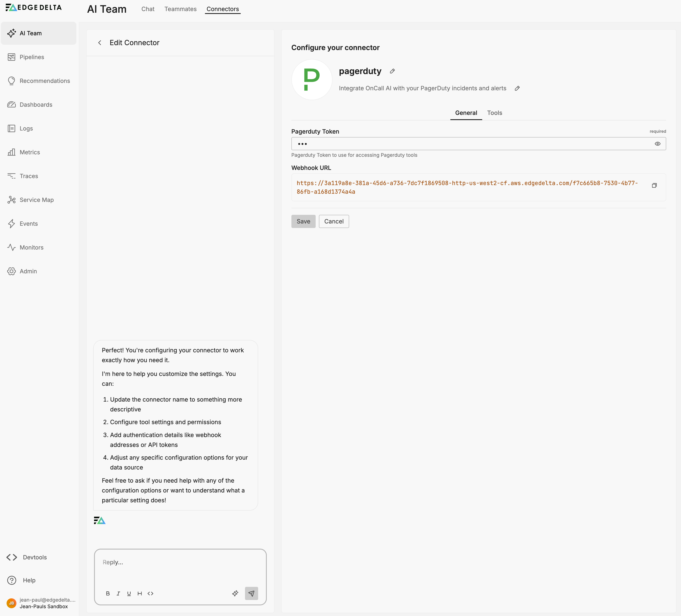Copy the Webhook URL
681x616 pixels.
(654, 186)
